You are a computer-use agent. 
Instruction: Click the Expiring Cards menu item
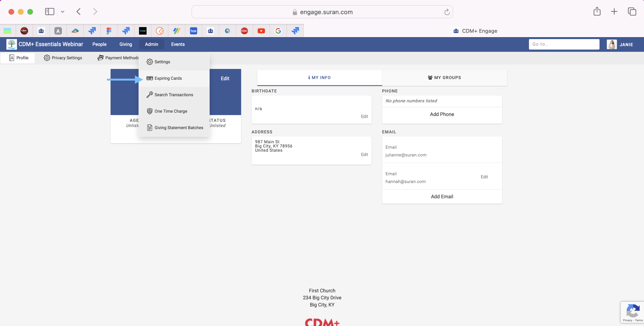click(x=168, y=78)
